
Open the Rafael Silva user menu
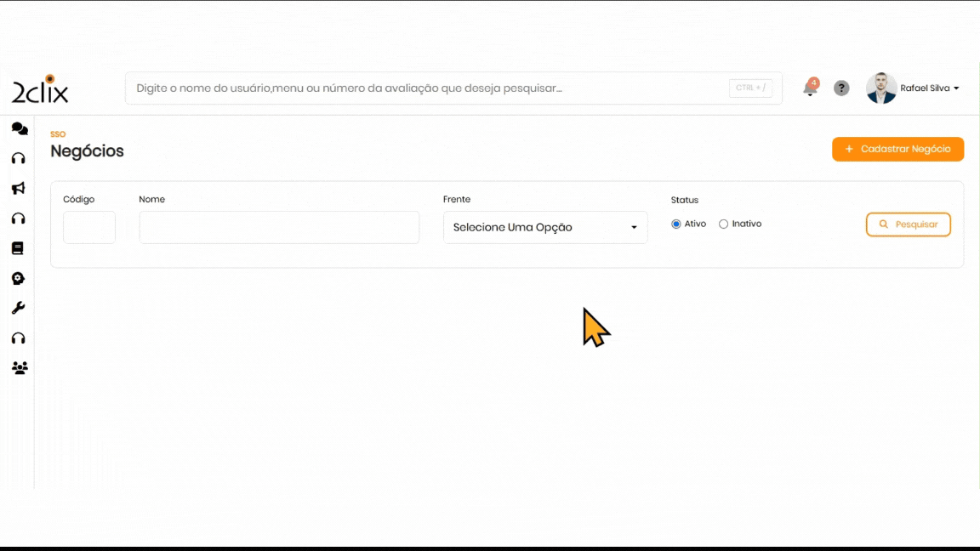coord(929,88)
